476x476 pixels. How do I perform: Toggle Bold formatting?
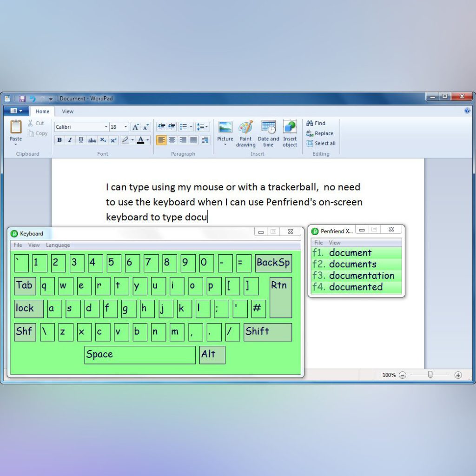(59, 140)
